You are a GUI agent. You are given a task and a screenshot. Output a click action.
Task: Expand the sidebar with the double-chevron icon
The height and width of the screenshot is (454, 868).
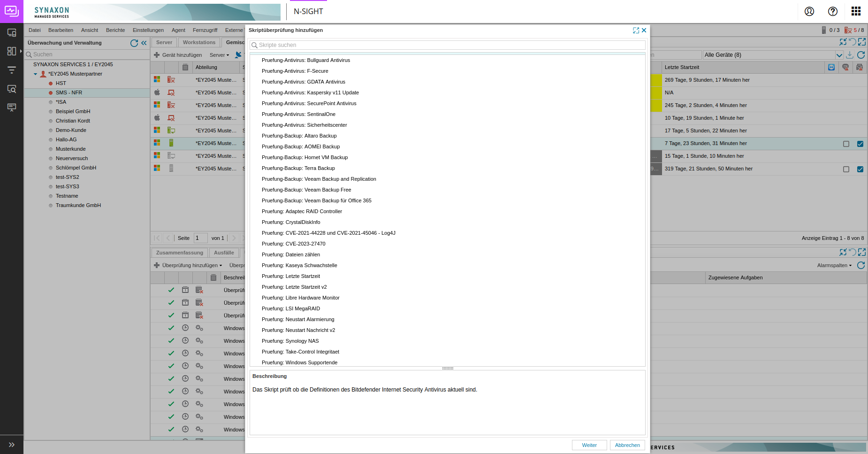point(12,445)
